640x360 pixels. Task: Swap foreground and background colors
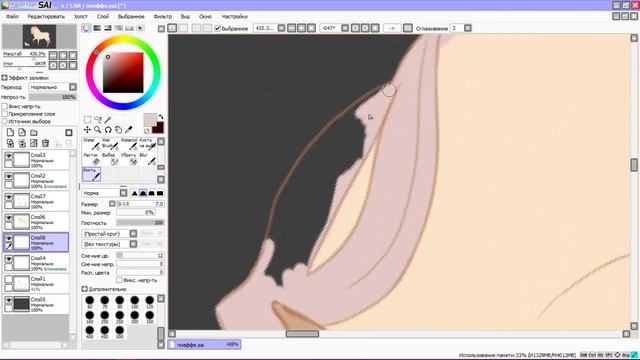[x=161, y=117]
